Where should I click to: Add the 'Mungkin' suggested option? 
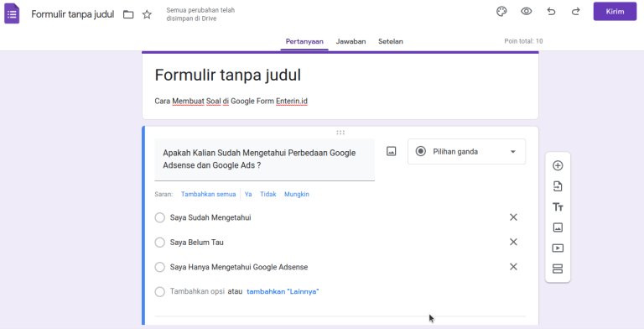point(297,194)
